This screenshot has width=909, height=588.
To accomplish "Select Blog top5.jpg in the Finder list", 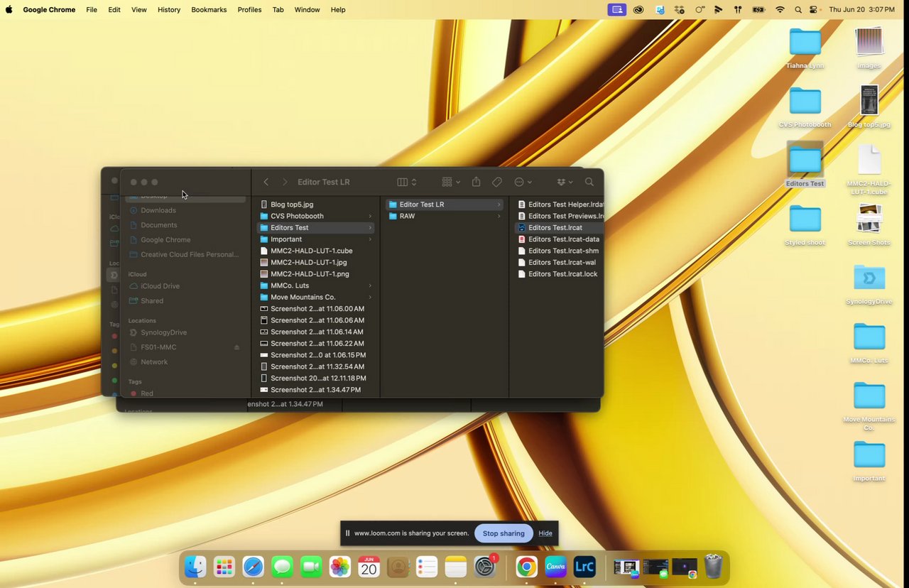I will [316, 205].
